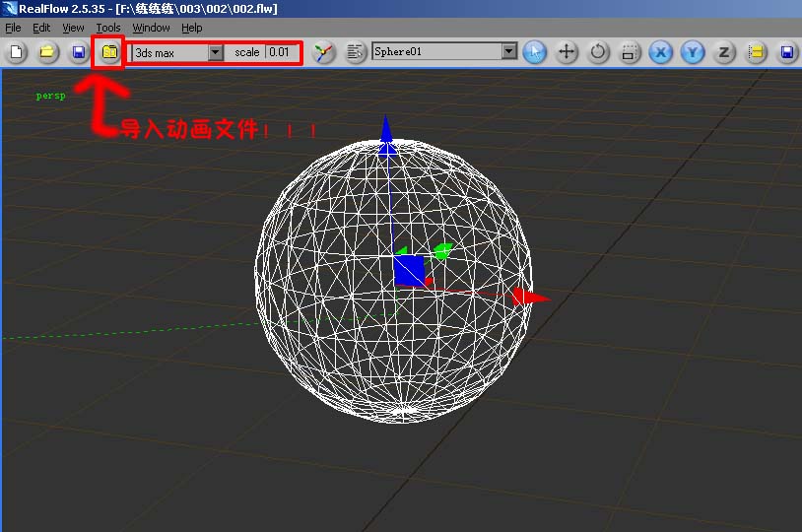
Task: Toggle the X axis constraint
Action: point(661,52)
